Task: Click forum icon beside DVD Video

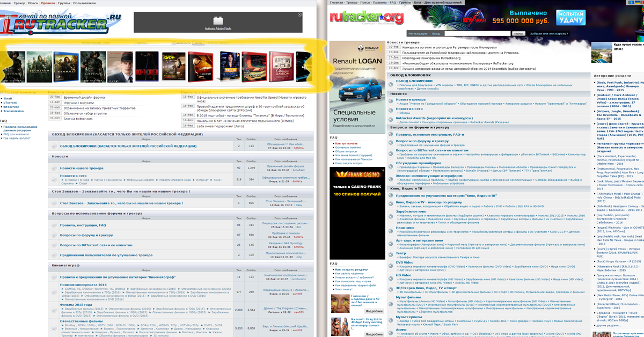Action: coord(391,265)
